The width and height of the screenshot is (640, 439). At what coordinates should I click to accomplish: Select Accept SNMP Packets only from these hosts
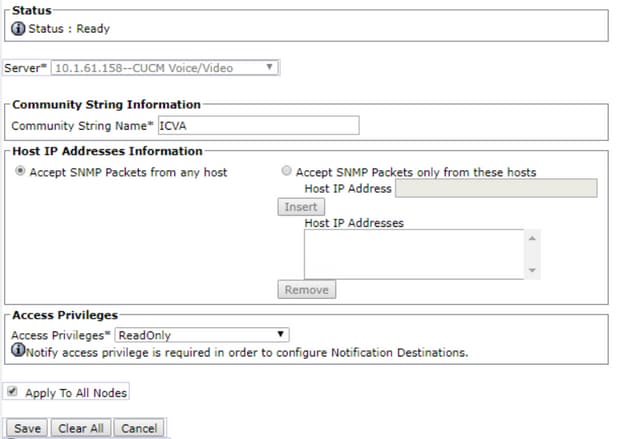coord(287,171)
